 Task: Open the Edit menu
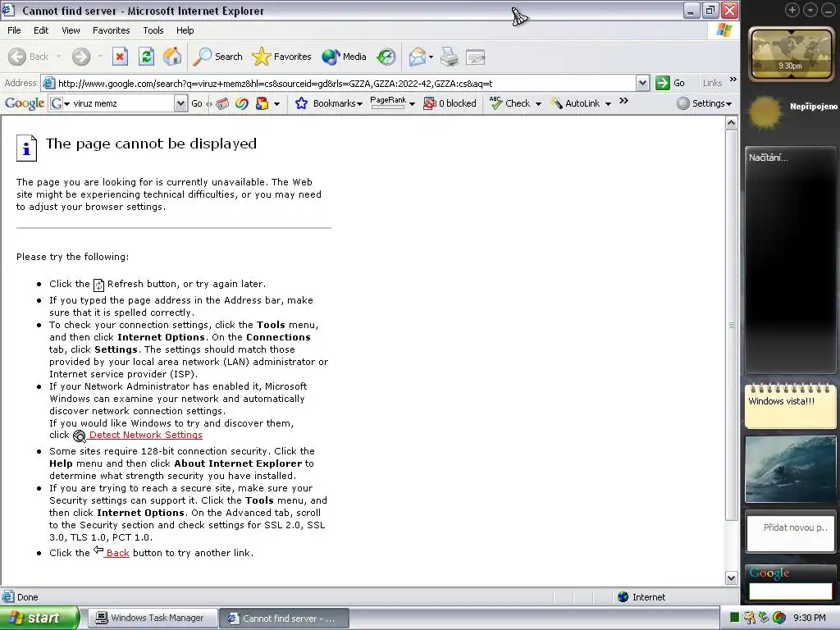tap(41, 30)
